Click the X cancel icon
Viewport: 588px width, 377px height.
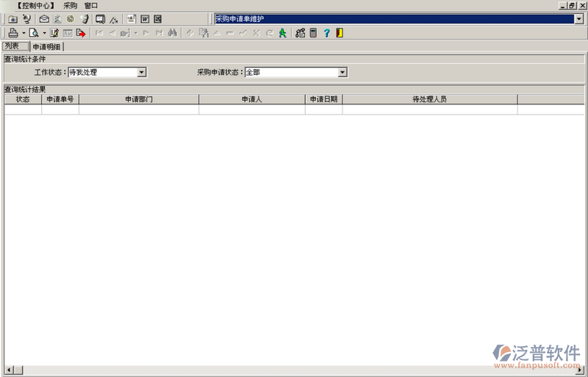coord(256,33)
